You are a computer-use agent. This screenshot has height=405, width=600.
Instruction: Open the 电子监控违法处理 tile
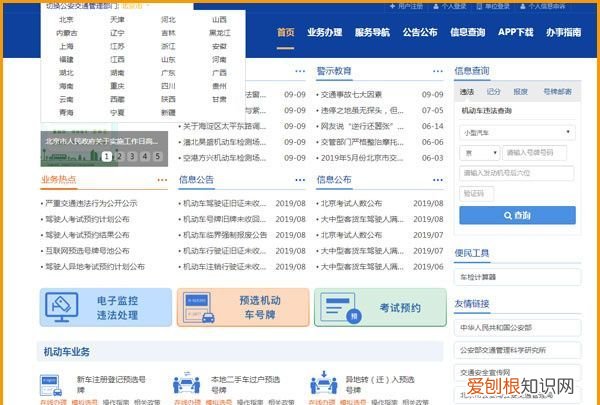(106, 307)
